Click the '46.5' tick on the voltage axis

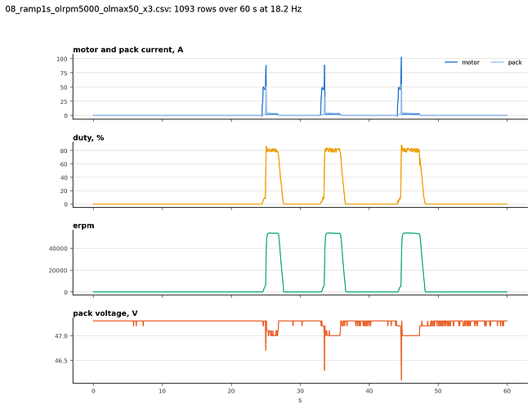point(61,361)
